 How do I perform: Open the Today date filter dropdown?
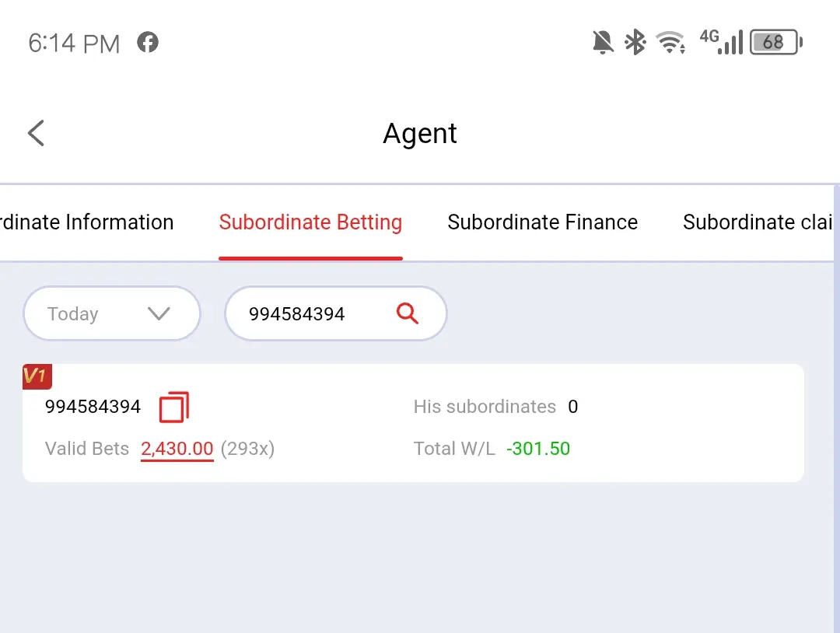pyautogui.click(x=112, y=313)
